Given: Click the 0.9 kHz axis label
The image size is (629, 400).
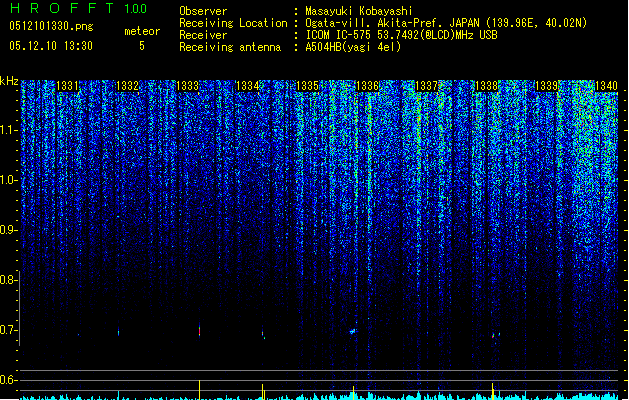Looking at the screenshot, I should [x=9, y=230].
